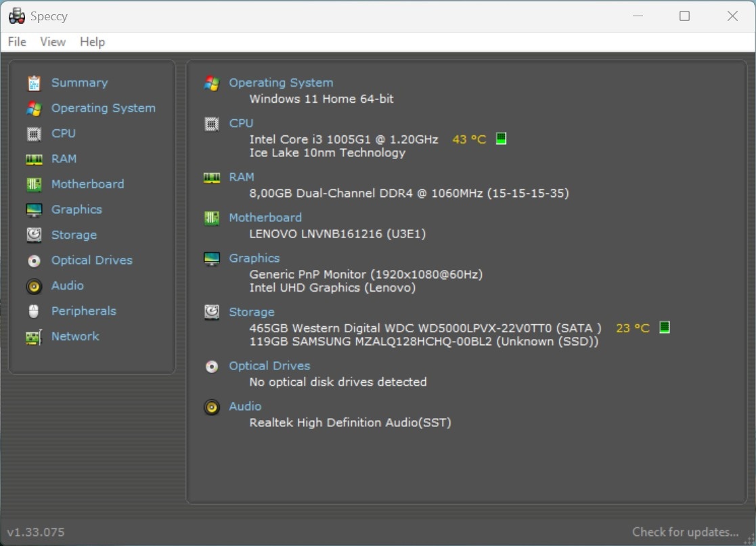Click the green CPU temperature status square
The width and height of the screenshot is (756, 546).
click(x=501, y=138)
